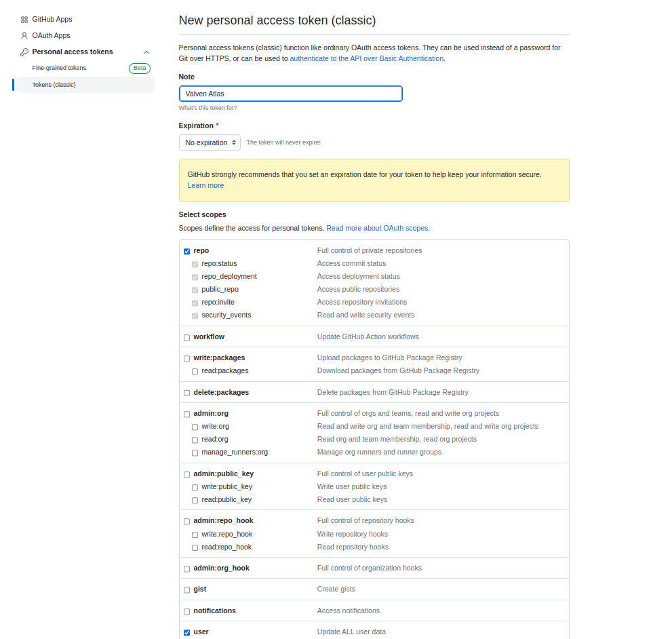Click the GitHub Apps grid icon
The image size is (672, 639).
pyautogui.click(x=24, y=19)
